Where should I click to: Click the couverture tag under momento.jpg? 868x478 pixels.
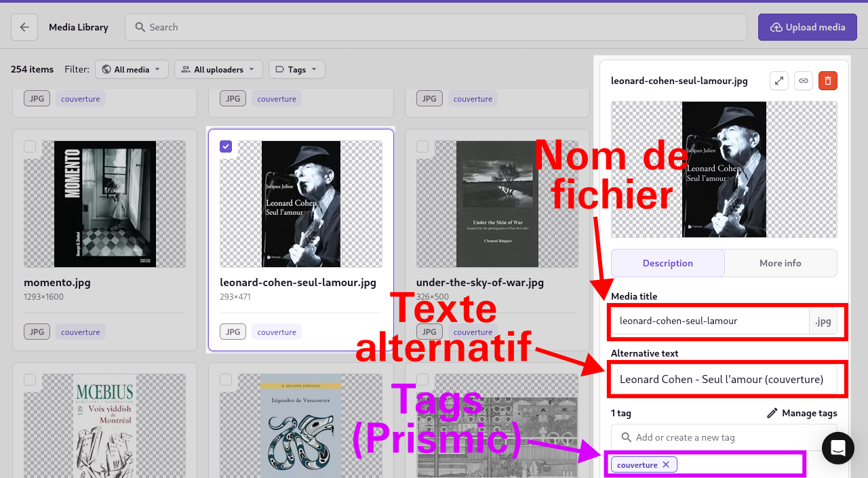point(81,332)
